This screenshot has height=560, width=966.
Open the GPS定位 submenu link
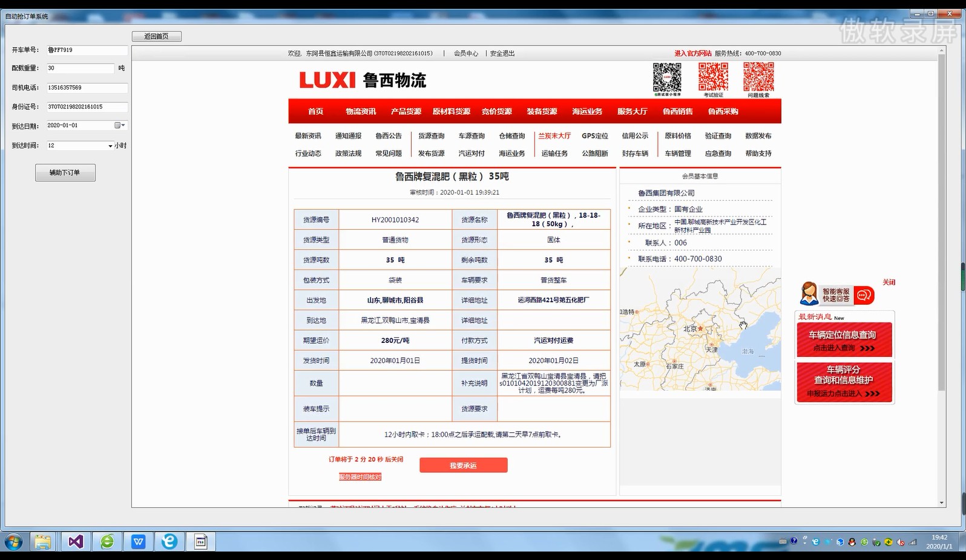[595, 136]
